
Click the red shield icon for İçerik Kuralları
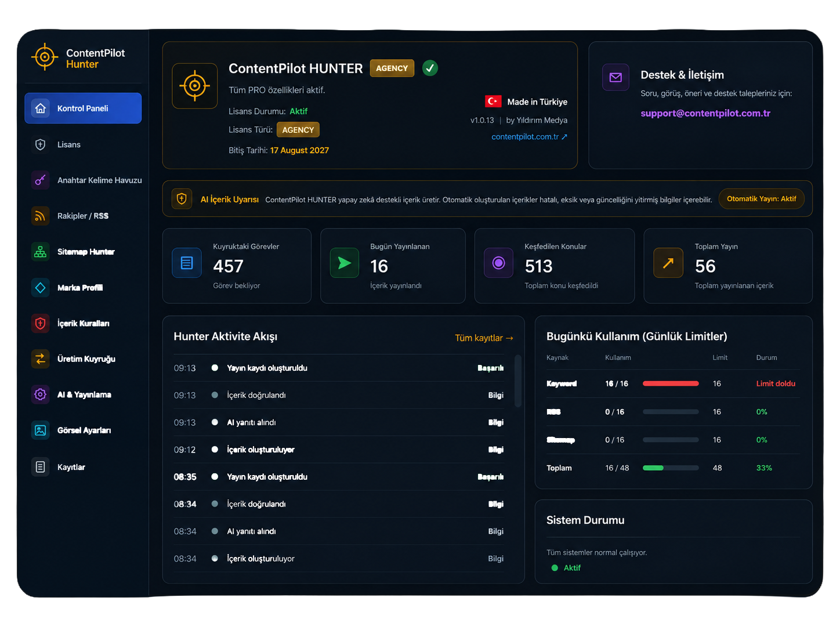tap(41, 323)
